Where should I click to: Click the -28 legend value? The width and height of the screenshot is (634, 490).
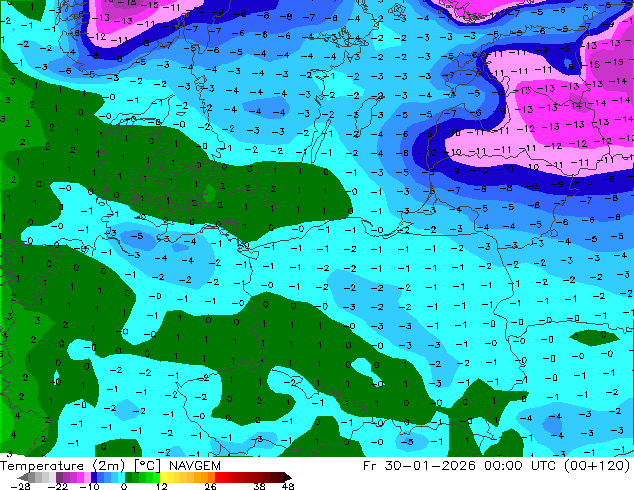[x=20, y=486]
